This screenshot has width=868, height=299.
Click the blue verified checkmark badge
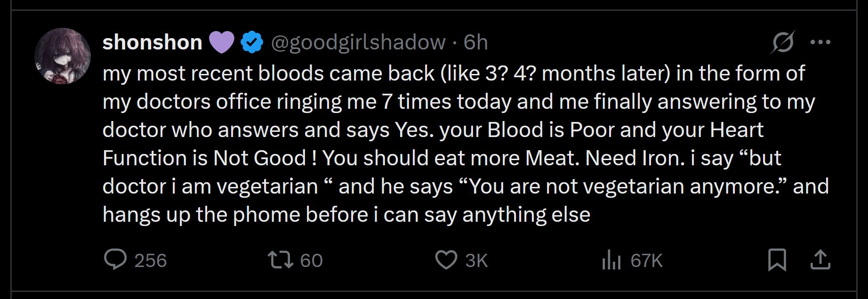pyautogui.click(x=252, y=42)
